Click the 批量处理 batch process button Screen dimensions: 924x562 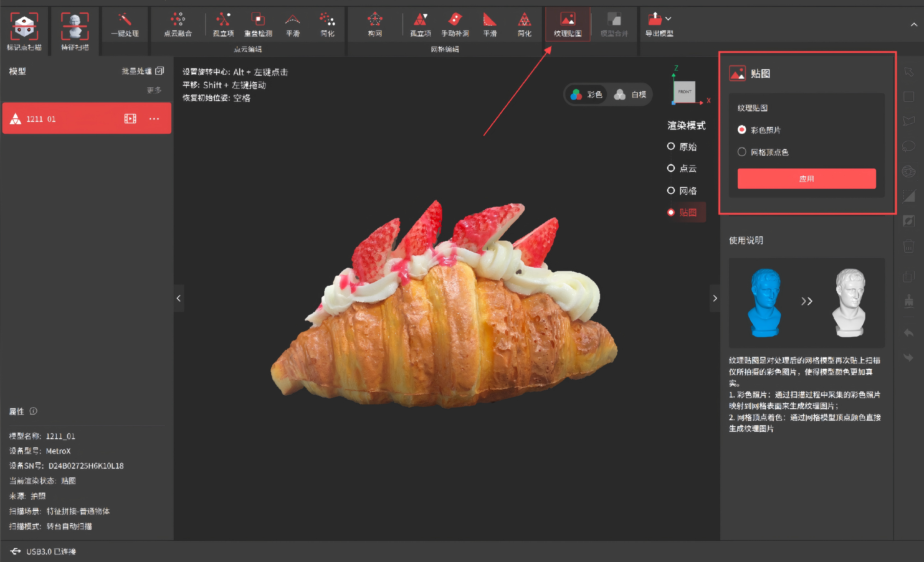[x=143, y=71]
